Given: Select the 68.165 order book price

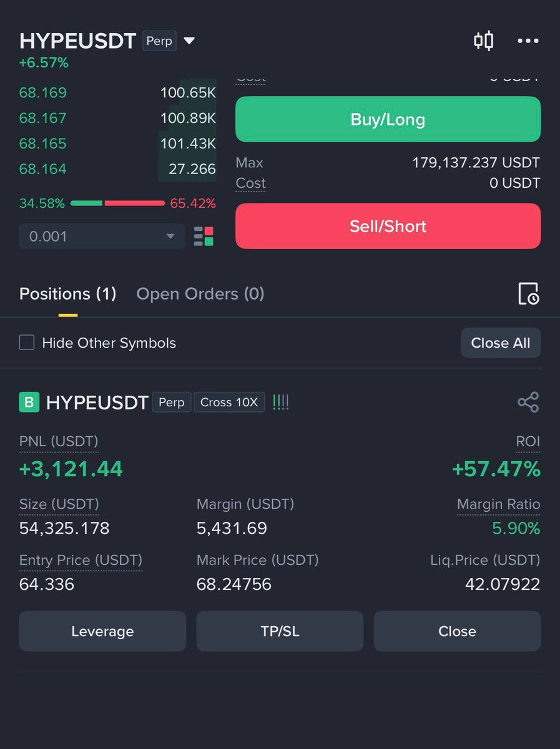Looking at the screenshot, I should pos(43,144).
